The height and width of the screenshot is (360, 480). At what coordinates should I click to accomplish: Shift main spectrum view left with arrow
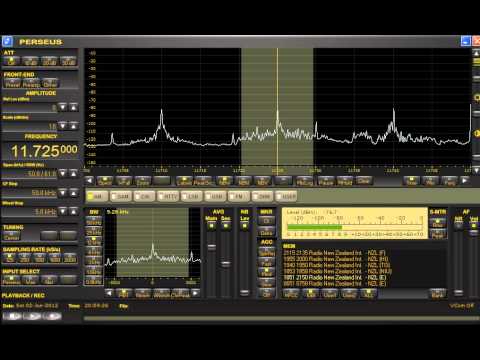(89, 181)
